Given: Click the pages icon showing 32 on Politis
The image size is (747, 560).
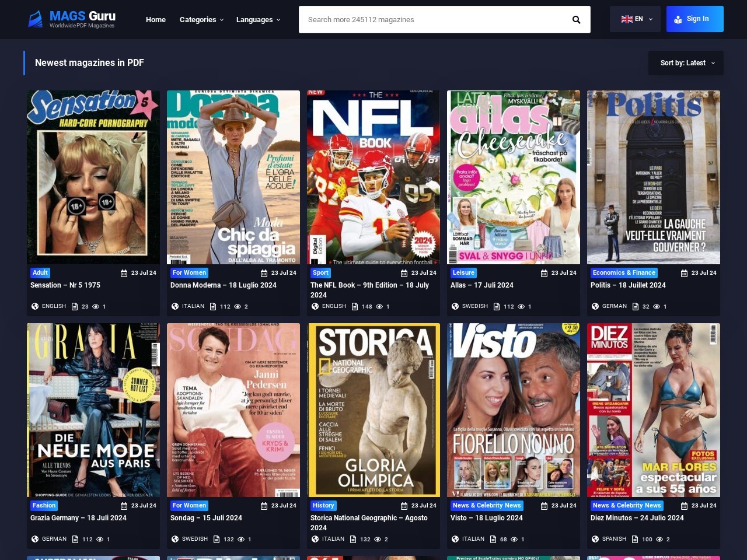Looking at the screenshot, I should [x=636, y=306].
